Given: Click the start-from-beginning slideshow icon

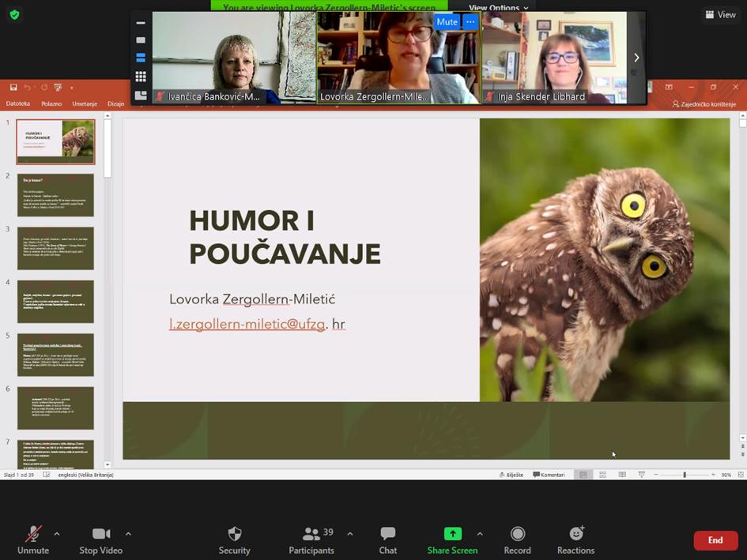Looking at the screenshot, I should coord(58,88).
